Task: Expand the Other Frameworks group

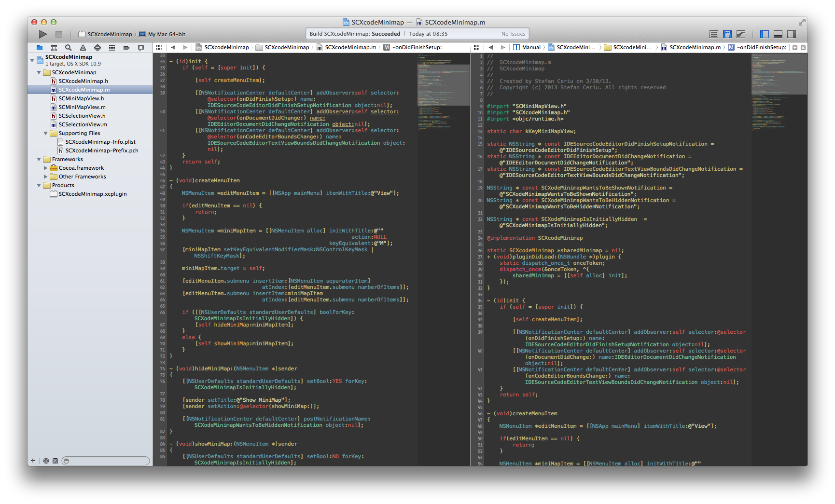Action: (x=46, y=177)
